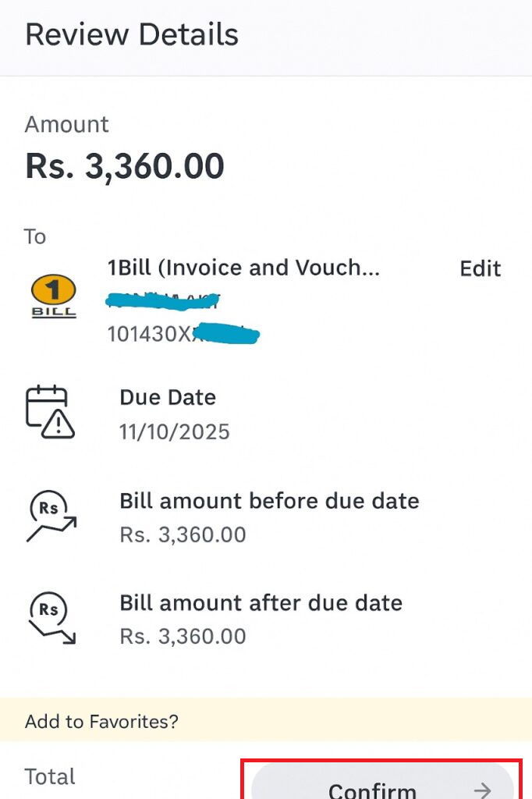Select the amount Rs. 3,360.00
Viewport: 532px width, 799px height.
124,165
